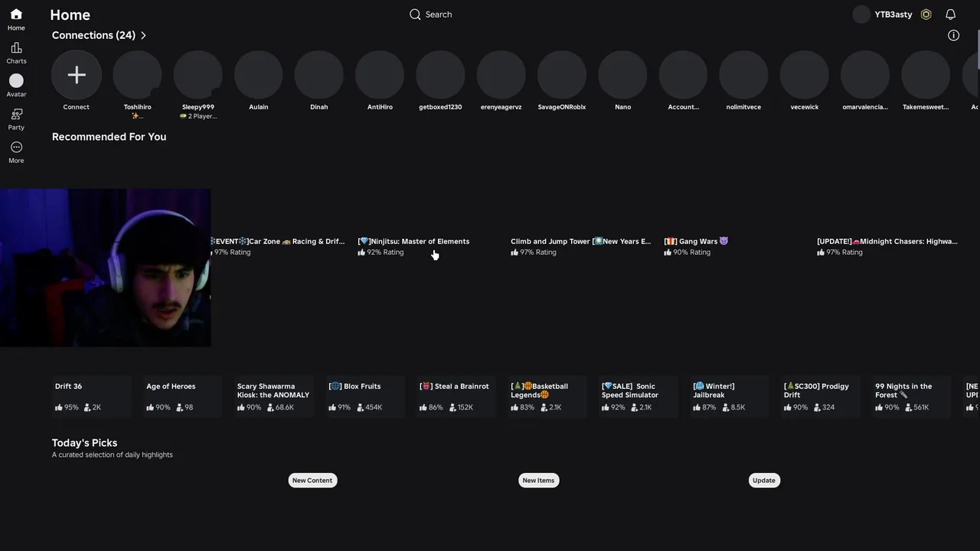Open SavageONRoblx's connection avatar
This screenshot has height=551, width=980.
pos(562,75)
